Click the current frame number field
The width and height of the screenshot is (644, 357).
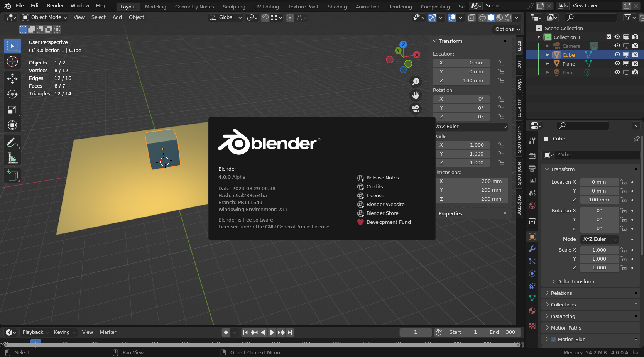(x=416, y=332)
